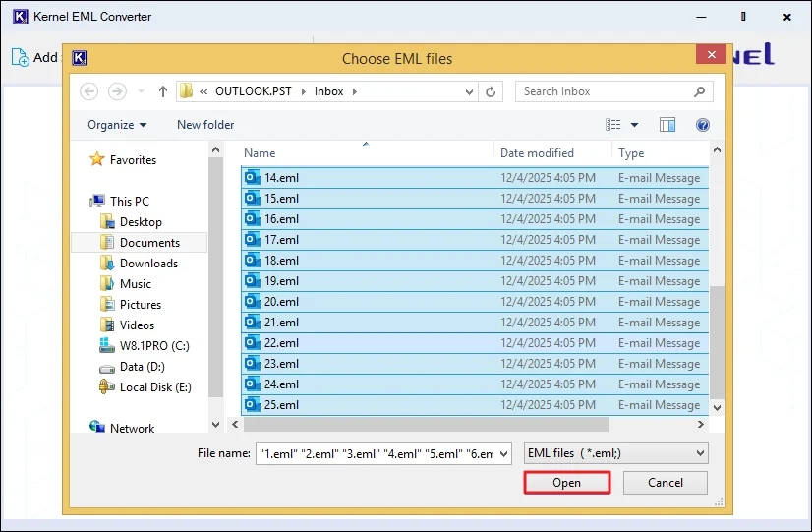Select the Music folder icon
This screenshot has height=532, width=812.
point(107,283)
